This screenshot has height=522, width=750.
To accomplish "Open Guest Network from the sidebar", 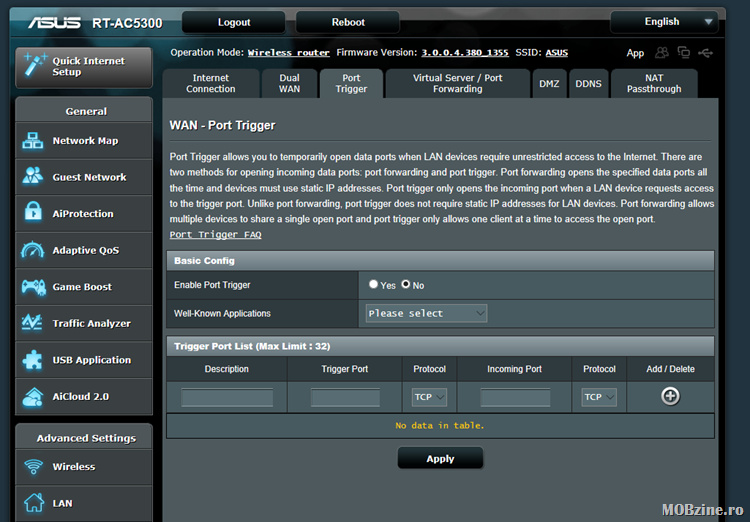I will [x=33, y=177].
